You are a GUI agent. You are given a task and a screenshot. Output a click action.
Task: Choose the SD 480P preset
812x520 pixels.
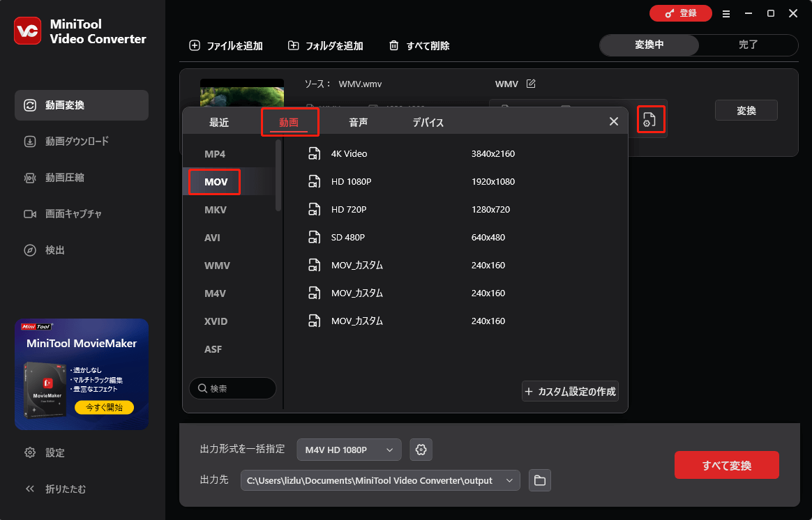point(456,238)
